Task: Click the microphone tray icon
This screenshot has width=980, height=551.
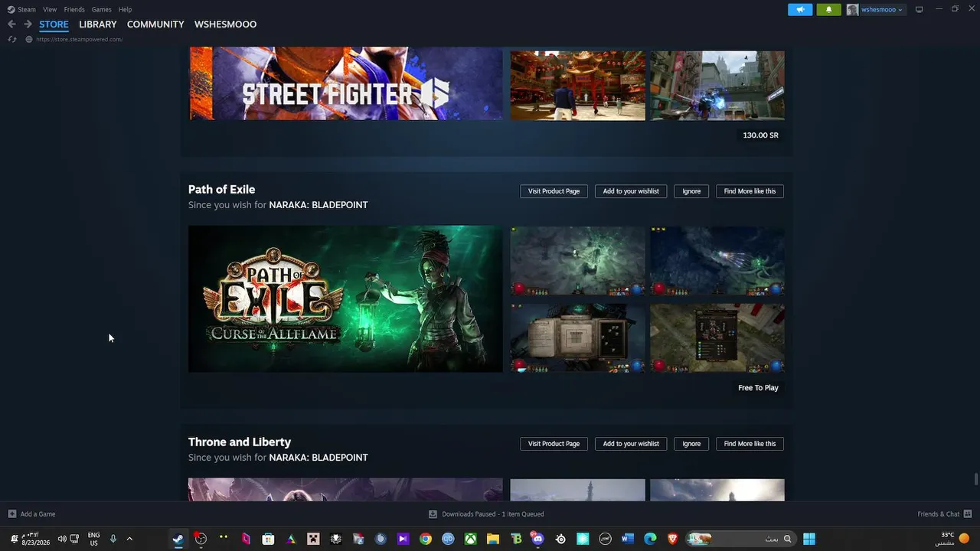Action: [x=113, y=539]
